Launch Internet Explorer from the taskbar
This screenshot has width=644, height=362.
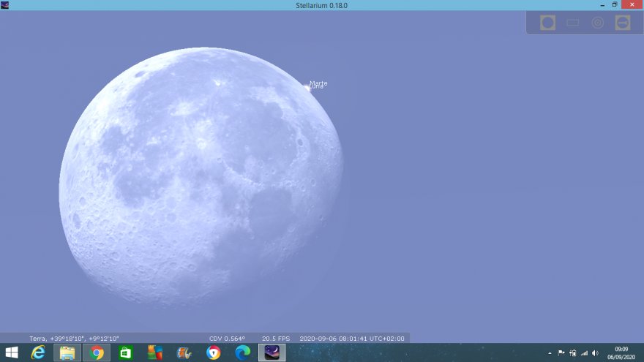click(x=38, y=353)
